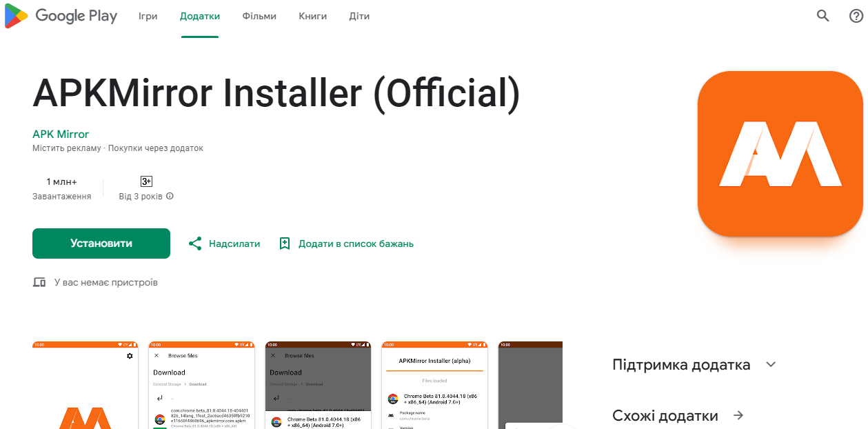Open the search magnifier icon
The width and height of the screenshot is (868, 429).
(x=822, y=16)
